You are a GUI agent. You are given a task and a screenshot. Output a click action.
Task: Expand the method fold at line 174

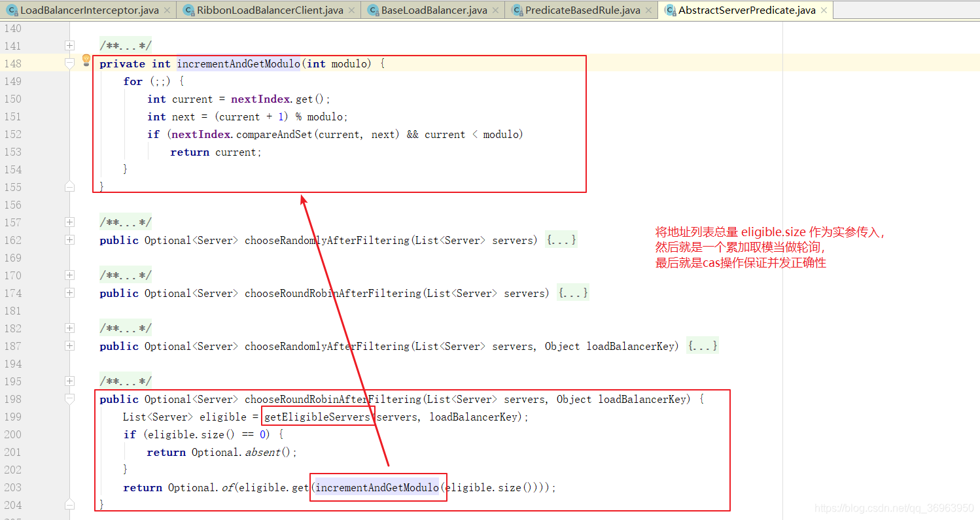coord(69,293)
